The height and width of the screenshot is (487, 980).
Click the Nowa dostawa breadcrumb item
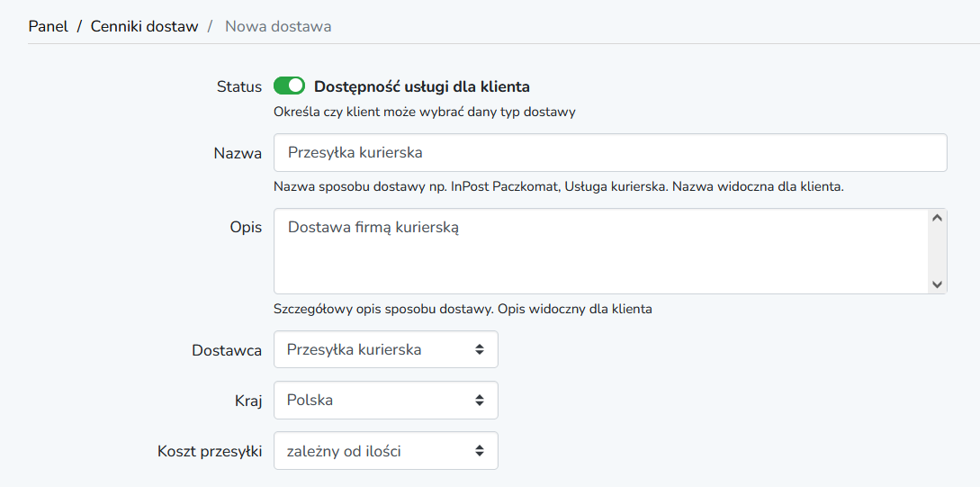pos(278,26)
